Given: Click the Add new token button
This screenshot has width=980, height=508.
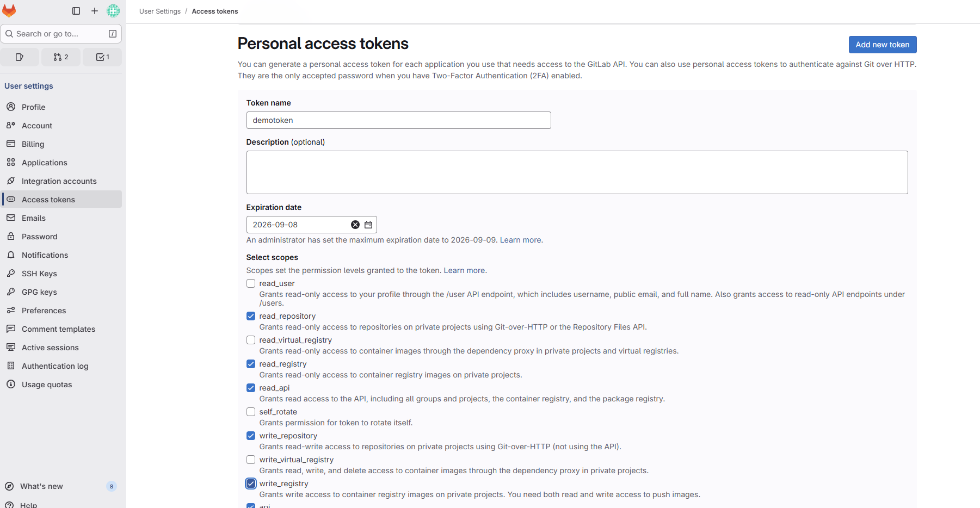Looking at the screenshot, I should (882, 45).
